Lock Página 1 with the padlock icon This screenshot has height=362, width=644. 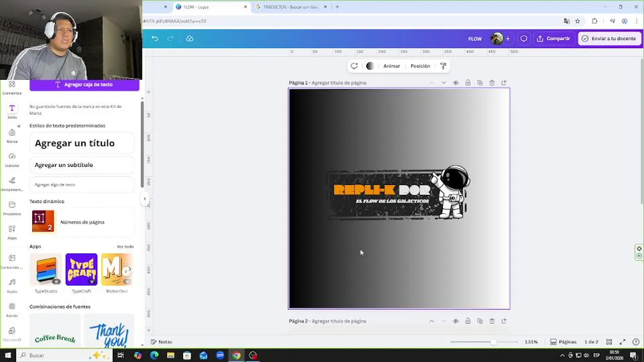pos(468,83)
